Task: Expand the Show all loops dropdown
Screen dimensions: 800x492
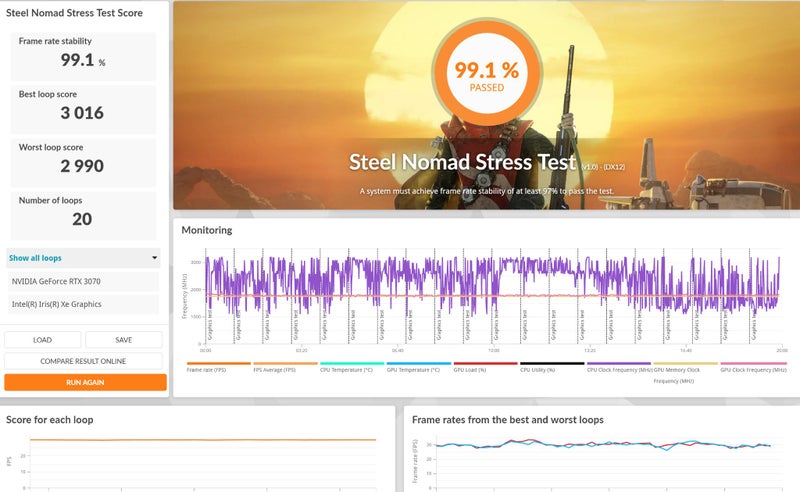Action: pos(84,258)
